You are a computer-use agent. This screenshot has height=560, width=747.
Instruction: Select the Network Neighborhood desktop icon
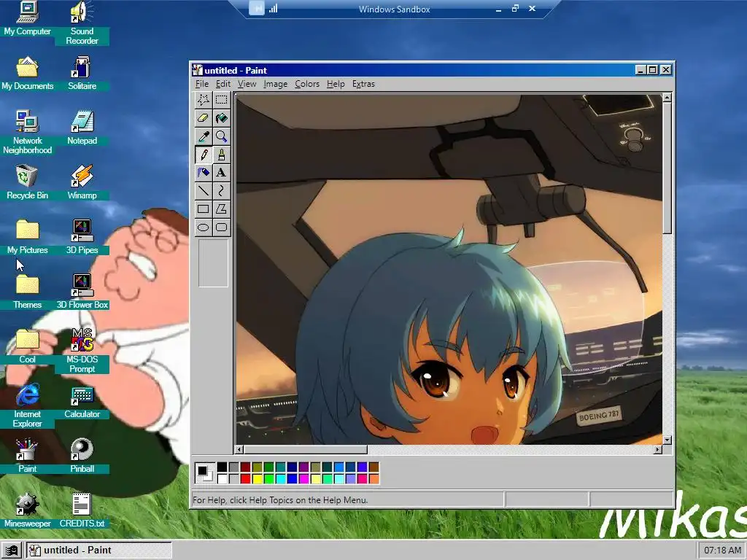pyautogui.click(x=27, y=133)
